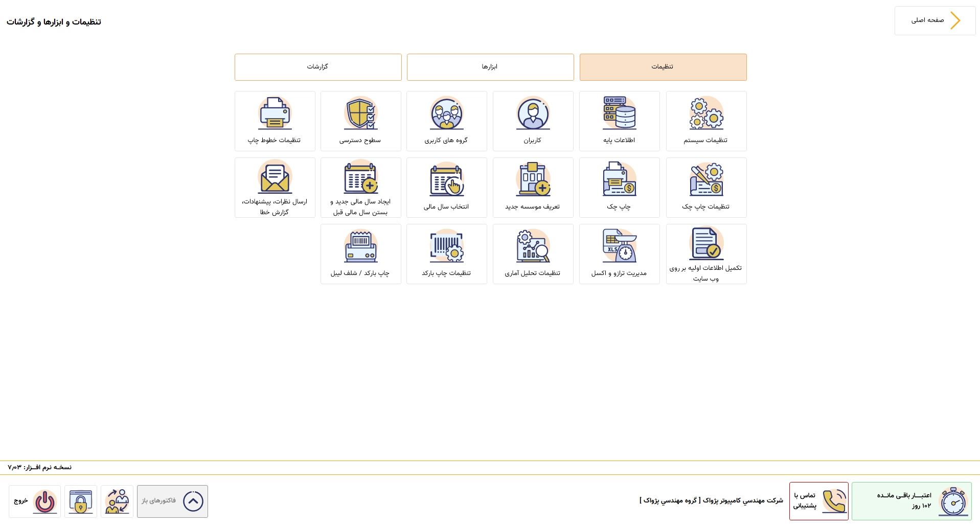Open select fiscal year (انتخاب سال مالی) icon
This screenshot has width=980, height=527.
coord(446,179)
